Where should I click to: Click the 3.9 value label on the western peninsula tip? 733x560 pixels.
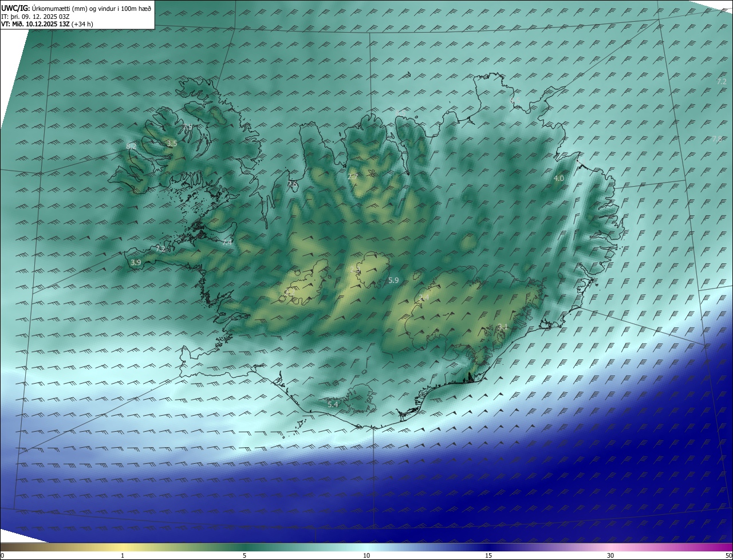tap(136, 263)
